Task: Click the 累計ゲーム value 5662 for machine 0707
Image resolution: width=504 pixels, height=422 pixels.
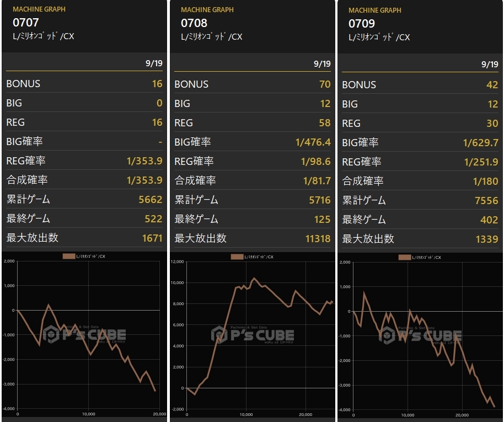Action: point(151,200)
